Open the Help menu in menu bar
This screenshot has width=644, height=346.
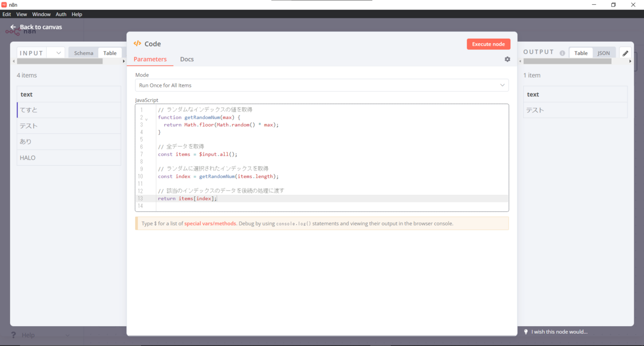coord(77,14)
